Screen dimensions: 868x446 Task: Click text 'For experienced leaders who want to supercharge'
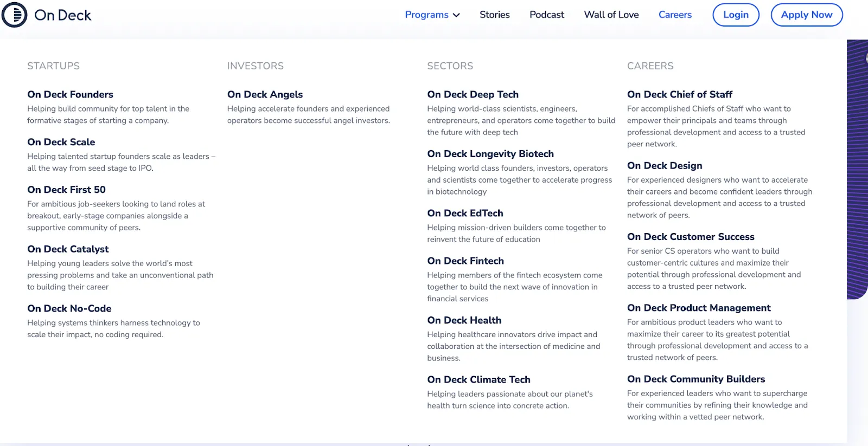[717, 393]
